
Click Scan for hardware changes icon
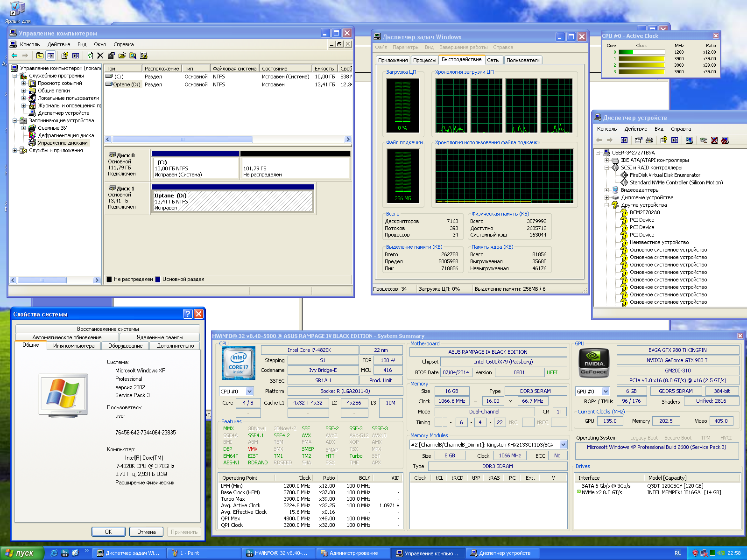pyautogui.click(x=689, y=140)
